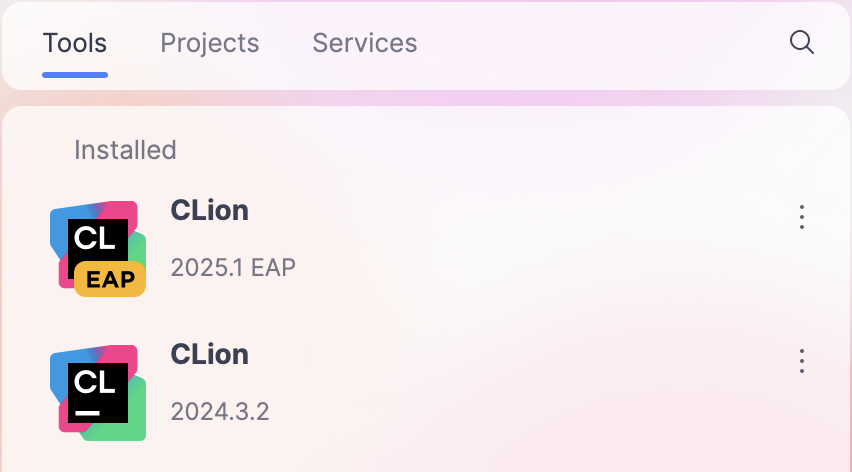
Task: Switch to the Projects tab
Action: point(210,43)
